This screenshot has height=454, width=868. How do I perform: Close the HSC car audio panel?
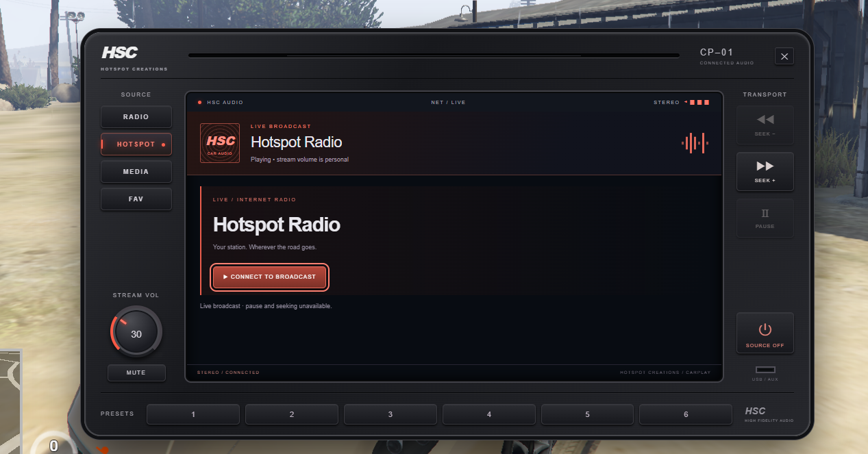pyautogui.click(x=784, y=56)
